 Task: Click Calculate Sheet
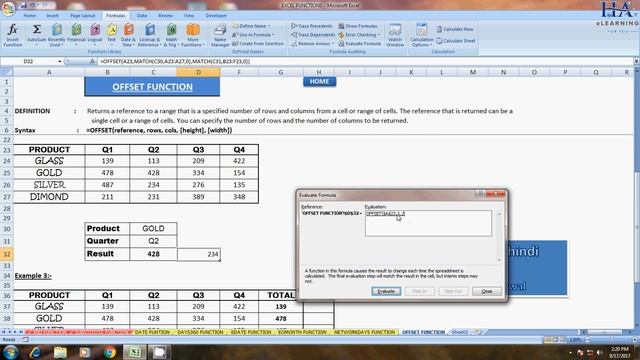click(x=456, y=41)
